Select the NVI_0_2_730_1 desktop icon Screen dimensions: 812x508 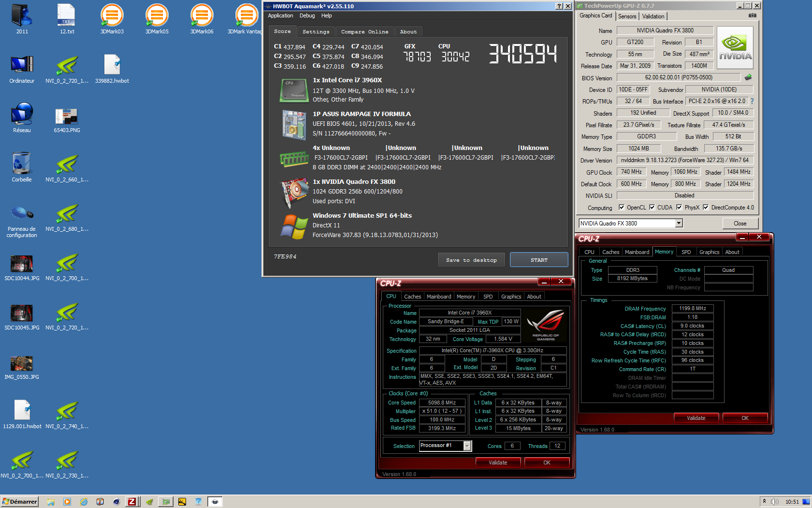pos(67,463)
